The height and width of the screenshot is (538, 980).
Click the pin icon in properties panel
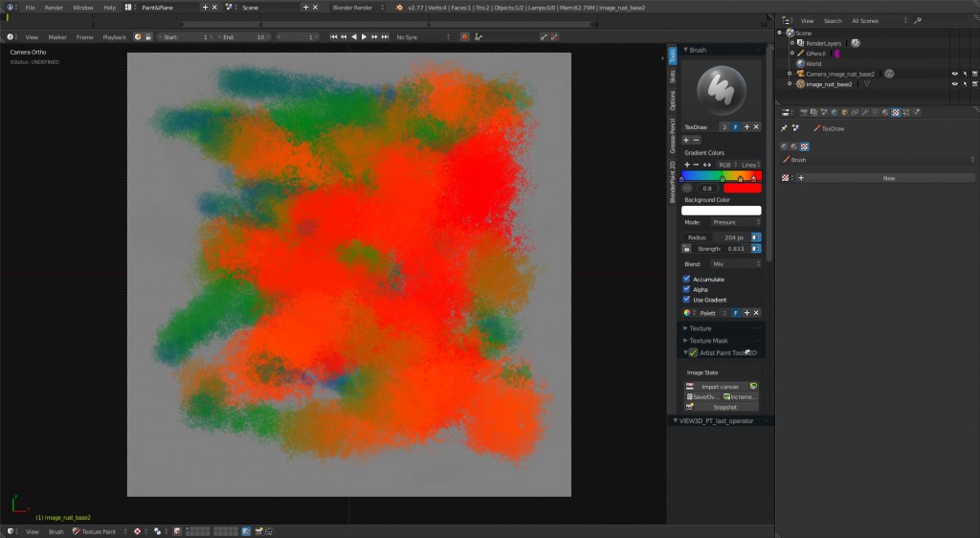785,127
